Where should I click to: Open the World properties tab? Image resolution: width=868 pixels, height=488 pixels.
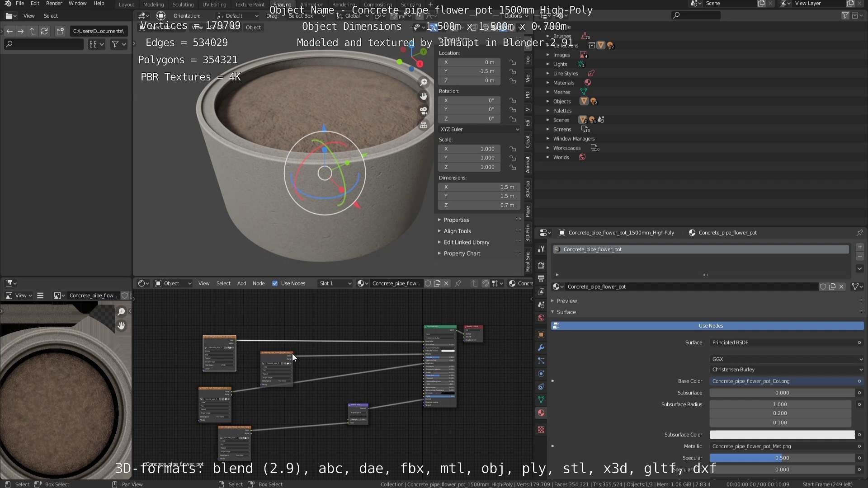[x=541, y=318]
